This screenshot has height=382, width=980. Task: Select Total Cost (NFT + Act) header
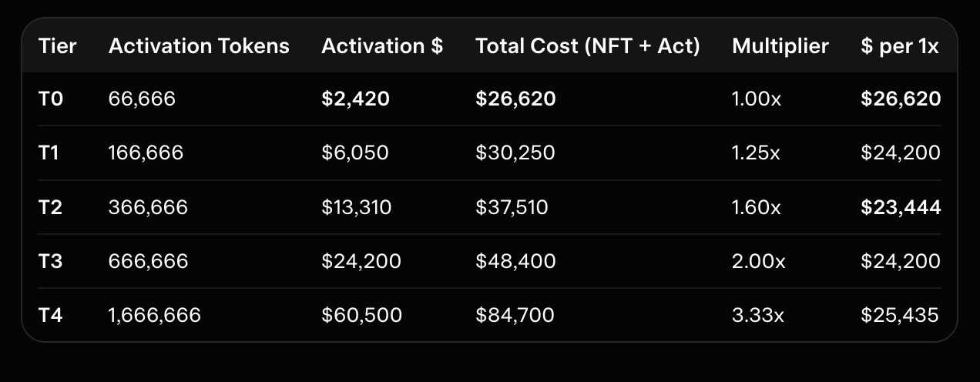[x=588, y=46]
